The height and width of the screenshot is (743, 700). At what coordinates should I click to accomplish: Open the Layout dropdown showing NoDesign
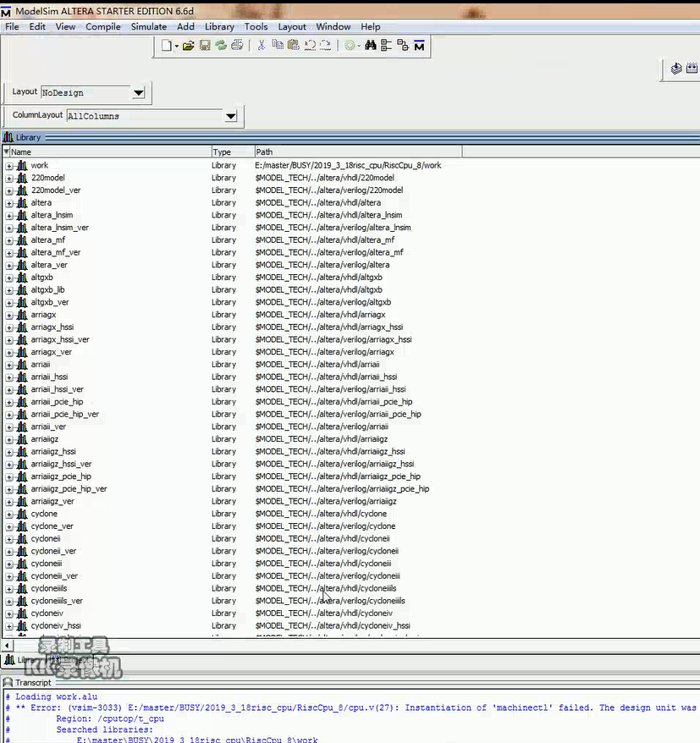pos(138,92)
